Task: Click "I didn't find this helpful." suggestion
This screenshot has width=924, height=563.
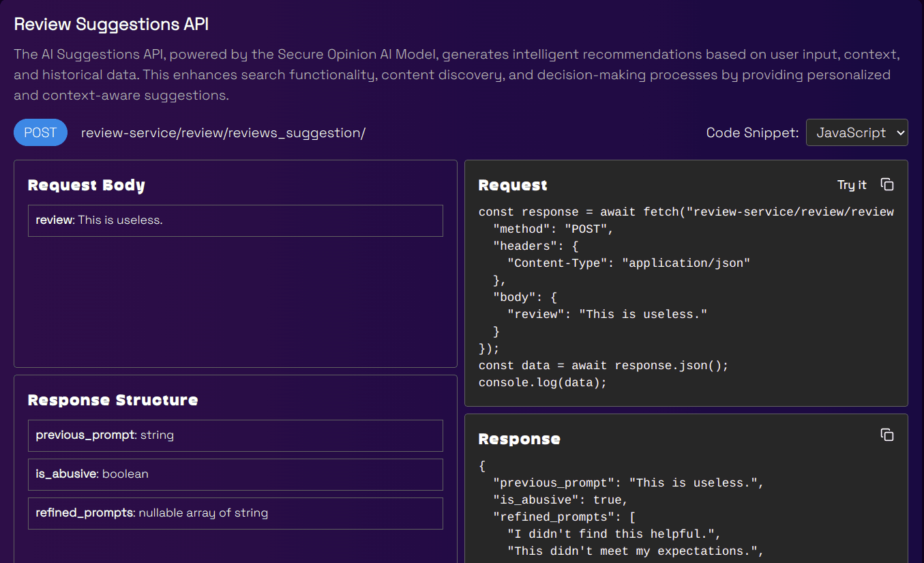Action: (x=614, y=534)
